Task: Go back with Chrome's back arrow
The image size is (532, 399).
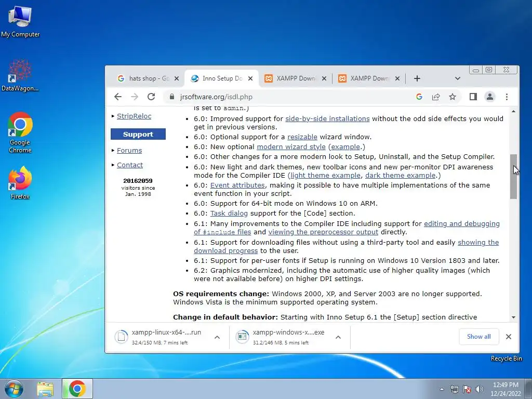Action: click(118, 97)
